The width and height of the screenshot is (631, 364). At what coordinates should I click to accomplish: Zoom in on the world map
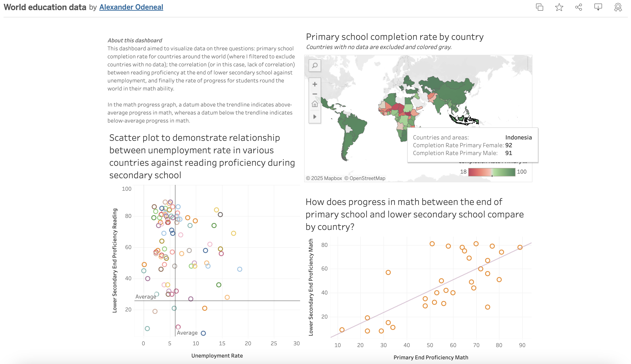click(x=315, y=84)
